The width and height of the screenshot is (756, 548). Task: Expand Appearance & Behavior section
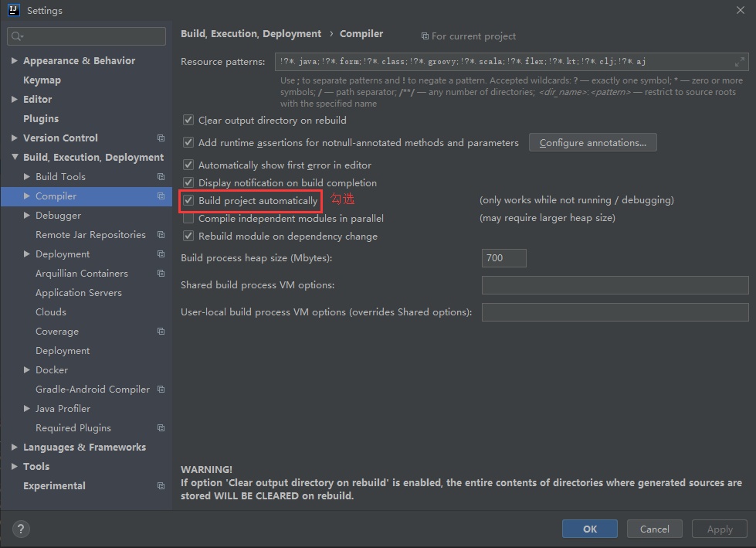(15, 61)
